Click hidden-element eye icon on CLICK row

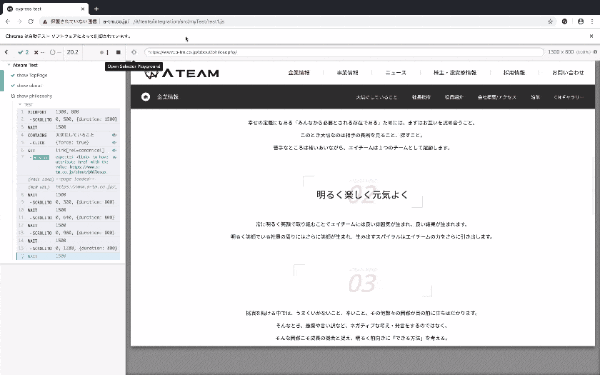(x=114, y=142)
